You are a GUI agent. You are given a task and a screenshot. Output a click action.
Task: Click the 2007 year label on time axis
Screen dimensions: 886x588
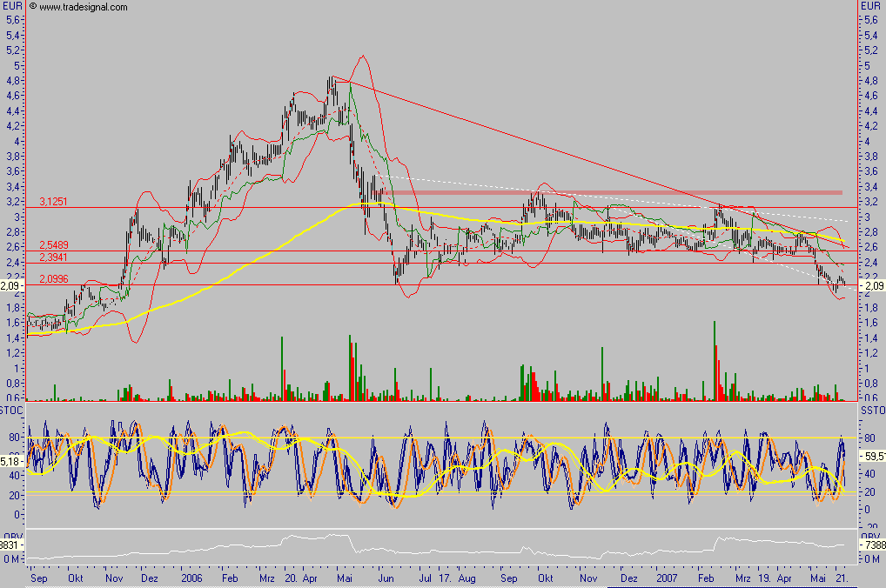pyautogui.click(x=667, y=578)
